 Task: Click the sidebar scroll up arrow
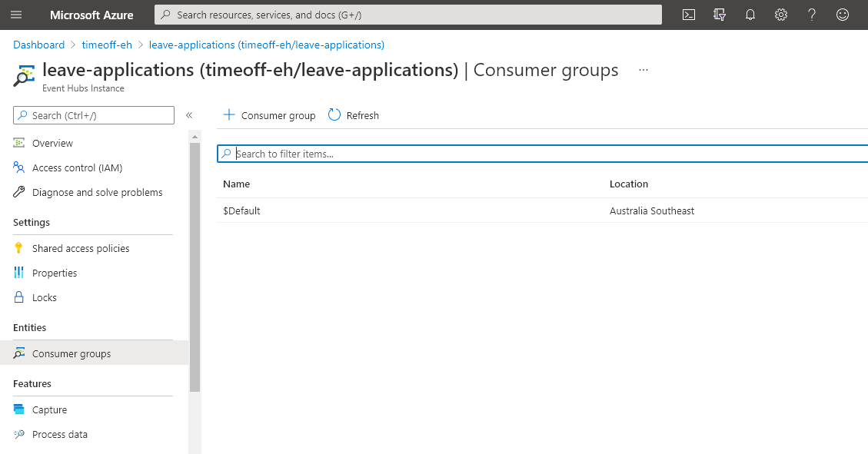click(x=195, y=136)
